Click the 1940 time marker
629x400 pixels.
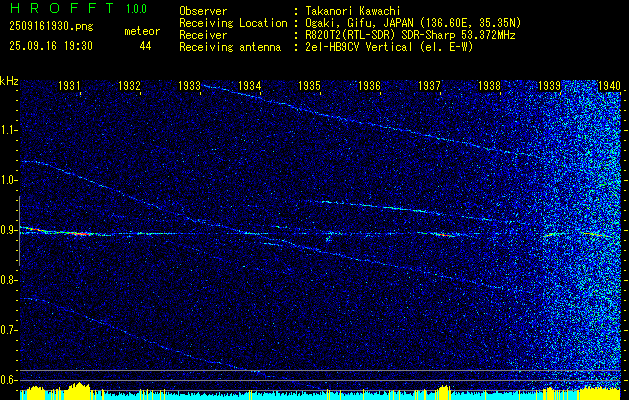click(609, 85)
